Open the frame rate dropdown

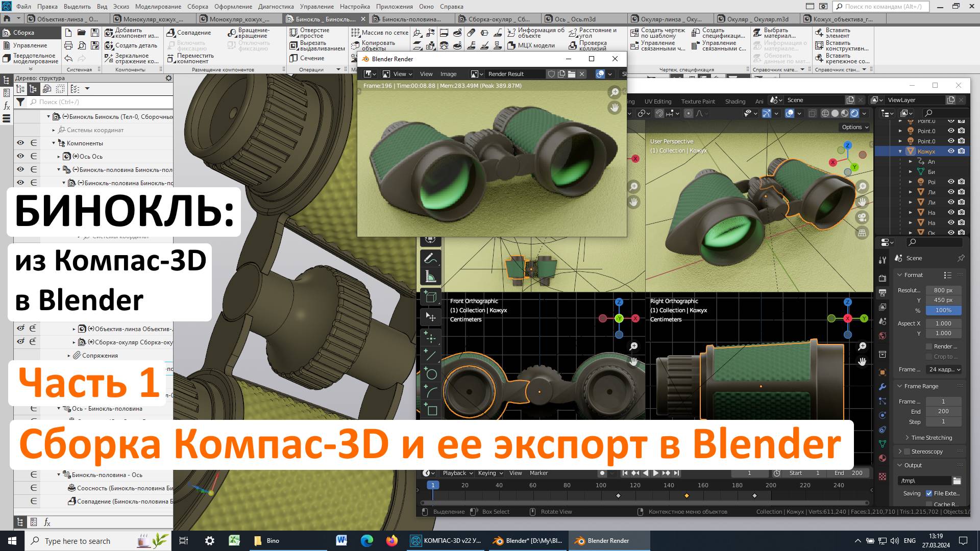tap(944, 369)
